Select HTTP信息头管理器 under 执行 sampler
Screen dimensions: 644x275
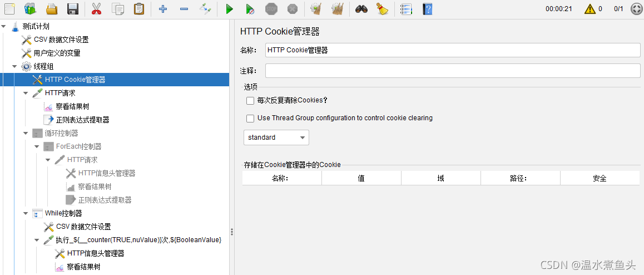tap(96, 253)
